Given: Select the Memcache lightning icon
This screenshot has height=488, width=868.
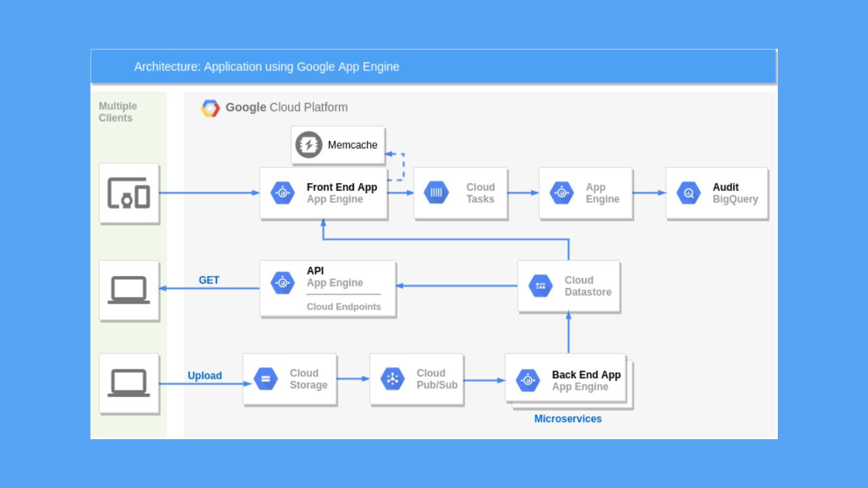Looking at the screenshot, I should [x=309, y=144].
